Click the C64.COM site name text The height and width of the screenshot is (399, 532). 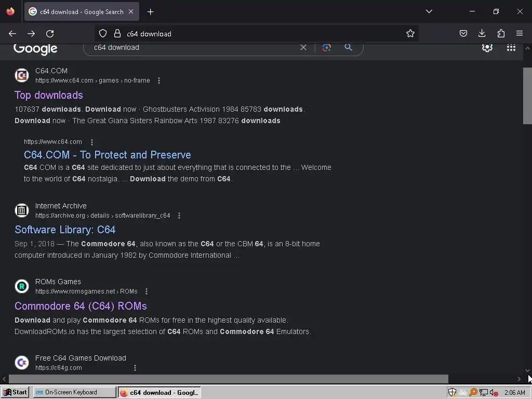click(x=51, y=71)
